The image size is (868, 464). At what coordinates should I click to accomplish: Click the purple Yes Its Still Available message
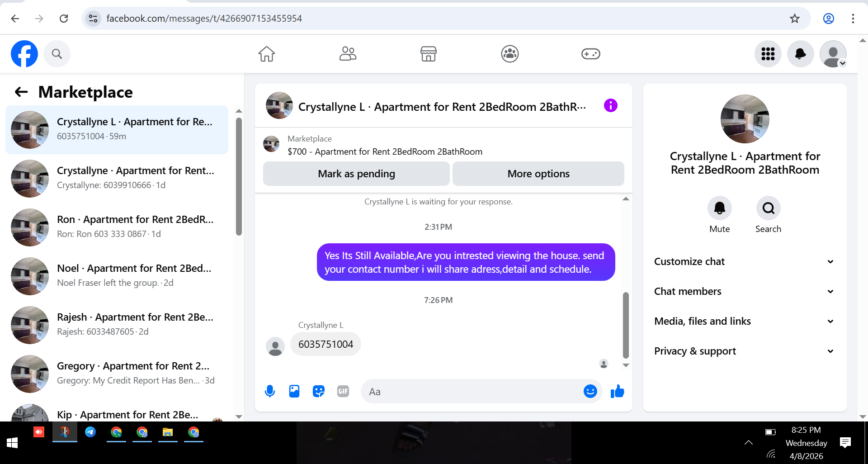pos(466,262)
